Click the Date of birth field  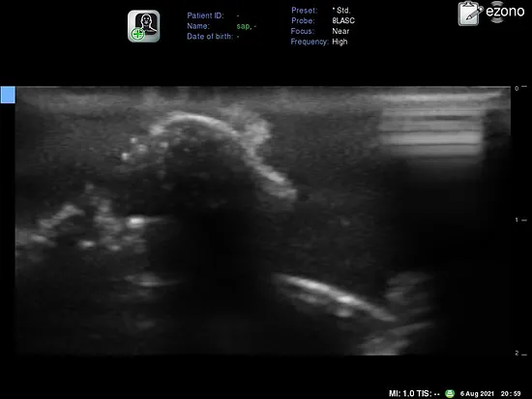point(214,37)
